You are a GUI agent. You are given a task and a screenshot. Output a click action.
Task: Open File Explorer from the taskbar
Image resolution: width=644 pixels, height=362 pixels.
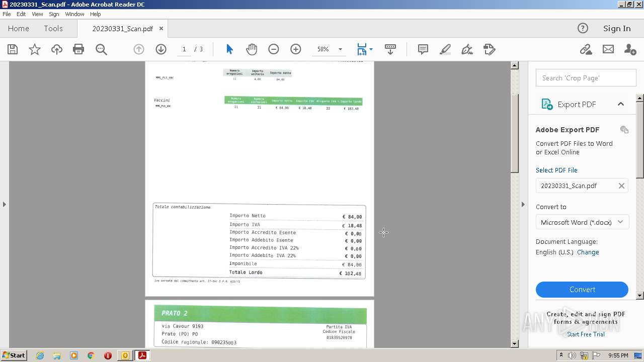57,355
